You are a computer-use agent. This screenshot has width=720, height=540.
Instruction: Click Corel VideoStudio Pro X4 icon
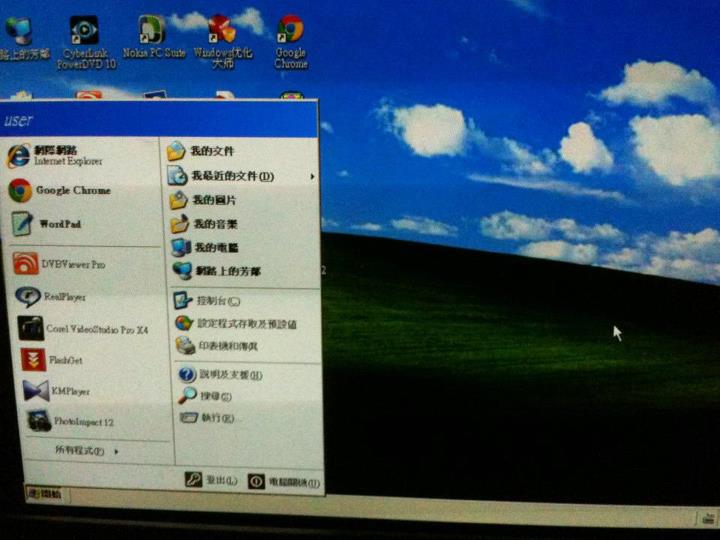[x=31, y=328]
